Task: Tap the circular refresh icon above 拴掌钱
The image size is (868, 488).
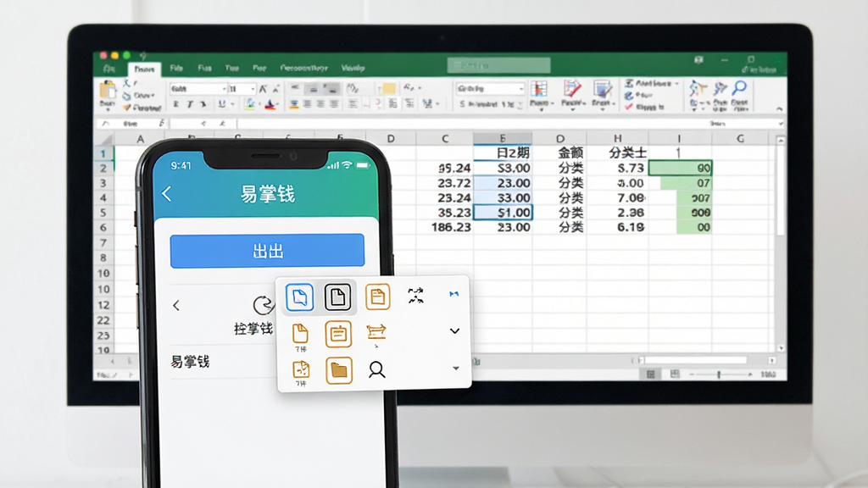Action: pyautogui.click(x=263, y=305)
